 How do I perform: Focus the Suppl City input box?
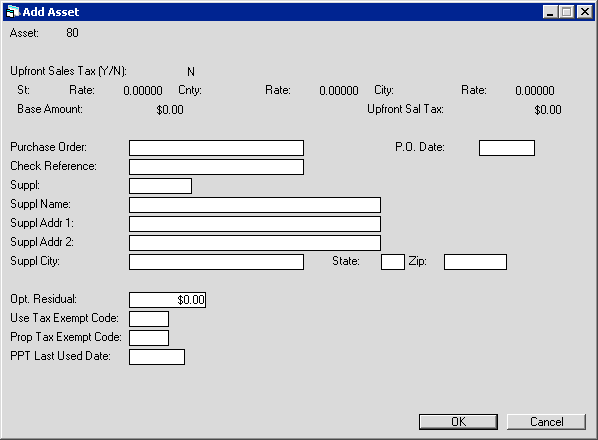coord(216,262)
